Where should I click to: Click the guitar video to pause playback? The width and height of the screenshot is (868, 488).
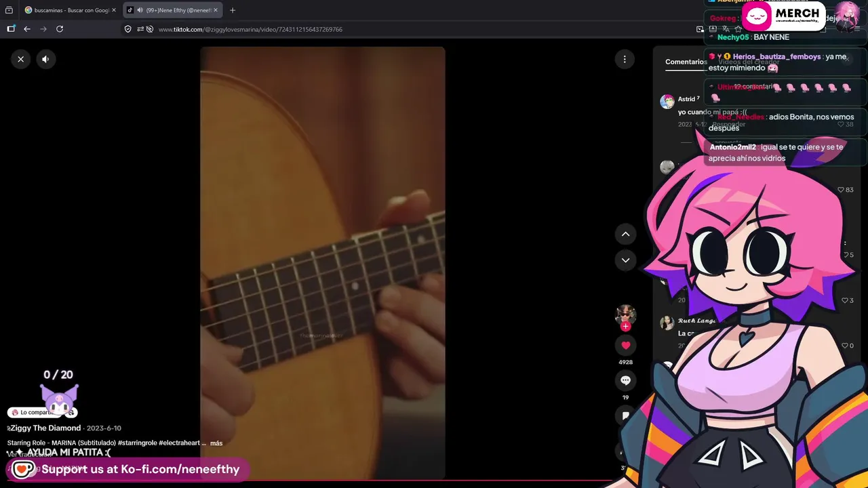pyautogui.click(x=323, y=263)
